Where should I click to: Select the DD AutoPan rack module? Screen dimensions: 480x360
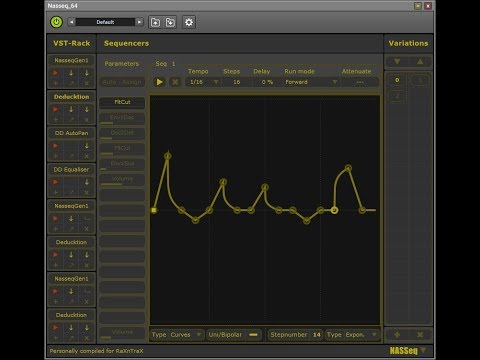pyautogui.click(x=71, y=133)
